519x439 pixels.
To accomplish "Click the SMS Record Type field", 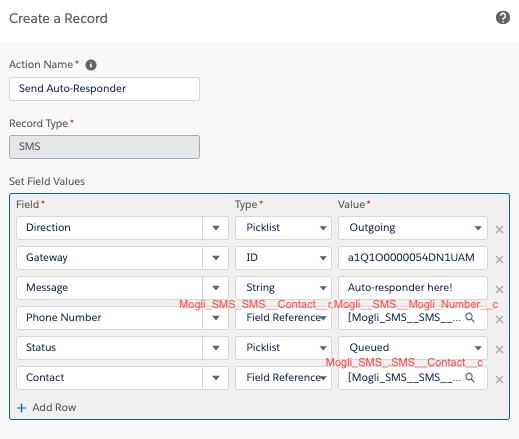I will tap(104, 147).
